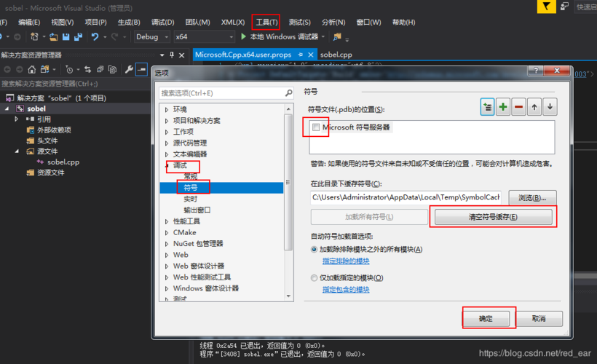597x364 pixels.
Task: Open the 调试(D) menu
Action: tap(162, 22)
